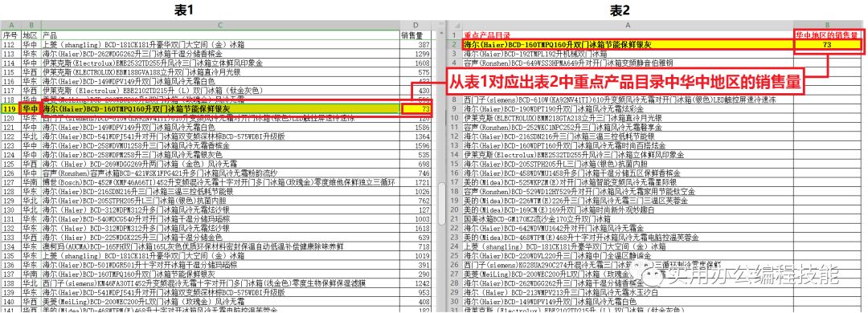The height and width of the screenshot is (313, 868).
Task: Click sales value 575
Action: [x=416, y=72]
